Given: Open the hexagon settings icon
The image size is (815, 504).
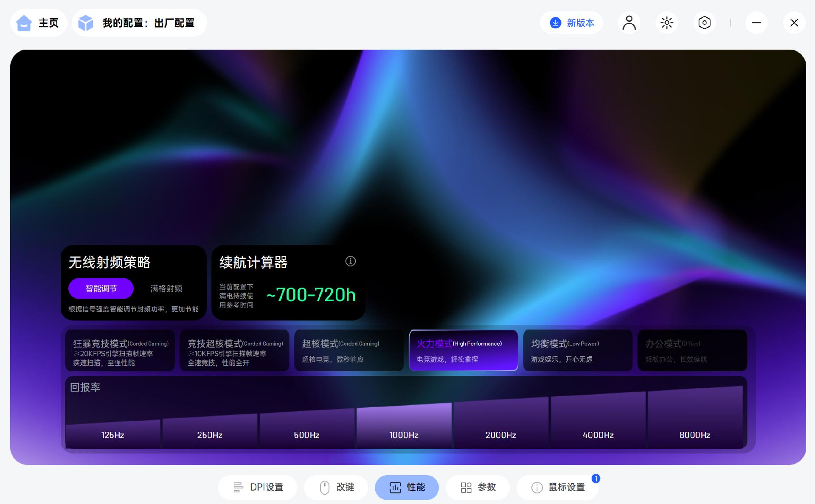Looking at the screenshot, I should click(704, 23).
